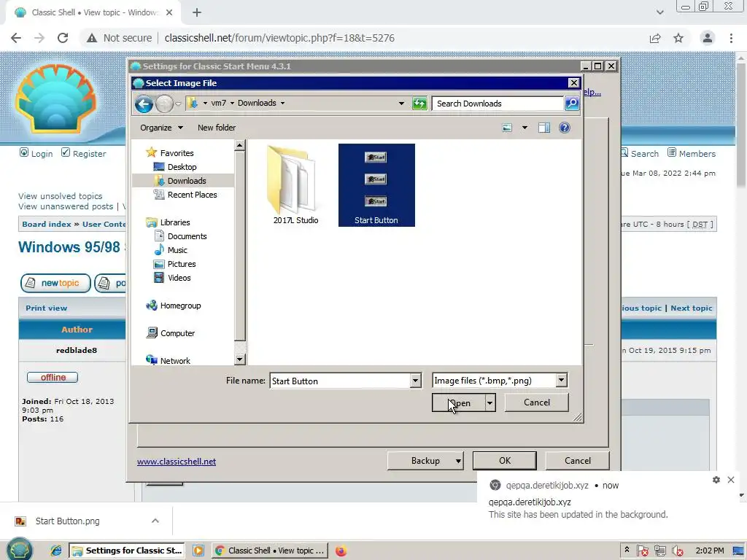747x560 pixels.
Task: Open Recent Places in the navigation pane
Action: (x=192, y=194)
